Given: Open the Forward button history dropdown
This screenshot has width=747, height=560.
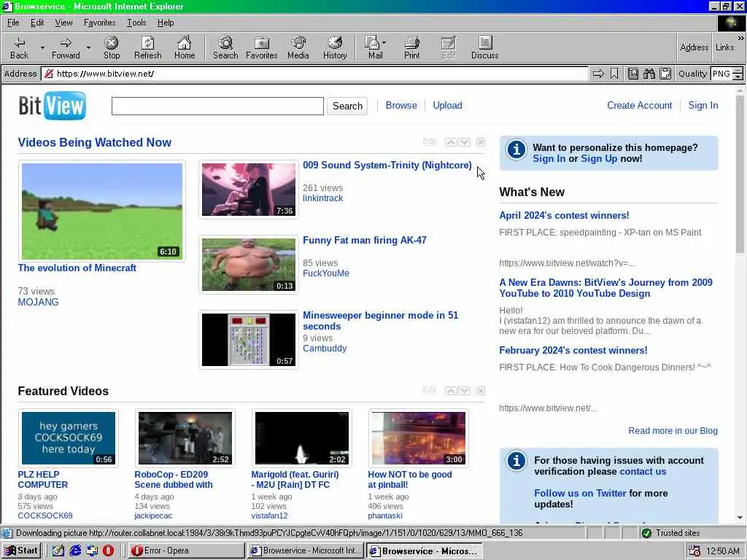Looking at the screenshot, I should 88,47.
